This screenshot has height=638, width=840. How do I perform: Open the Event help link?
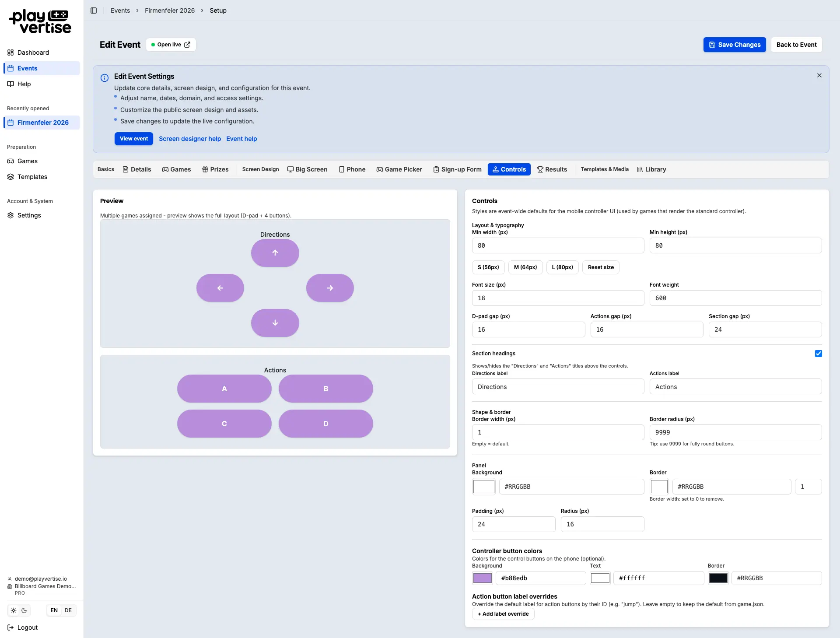pyautogui.click(x=241, y=139)
